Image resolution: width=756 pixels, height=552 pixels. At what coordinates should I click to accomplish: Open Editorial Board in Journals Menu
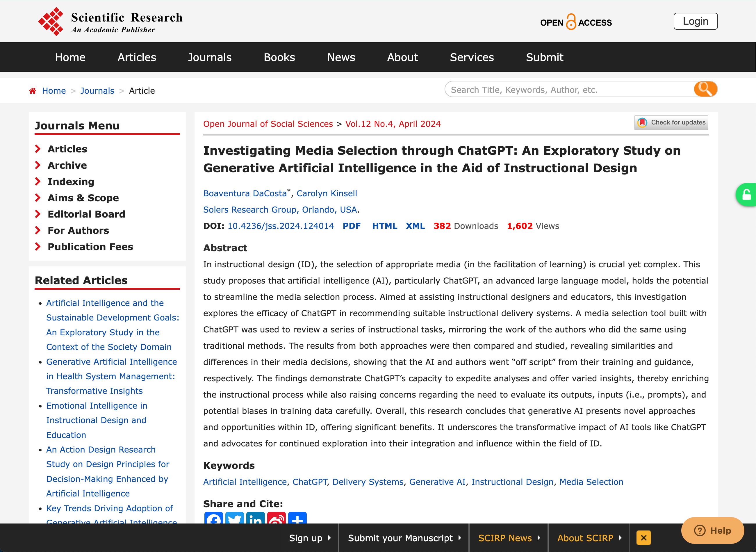[x=86, y=214]
